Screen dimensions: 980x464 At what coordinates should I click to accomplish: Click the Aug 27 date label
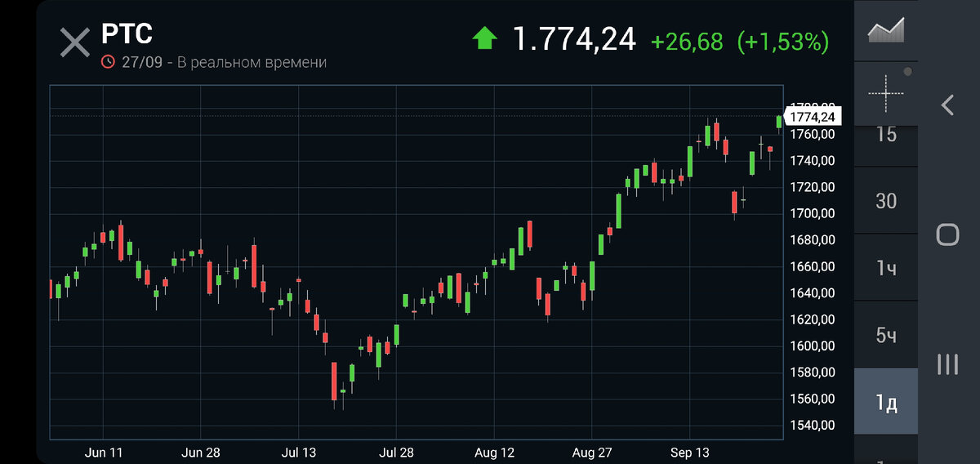[592, 452]
